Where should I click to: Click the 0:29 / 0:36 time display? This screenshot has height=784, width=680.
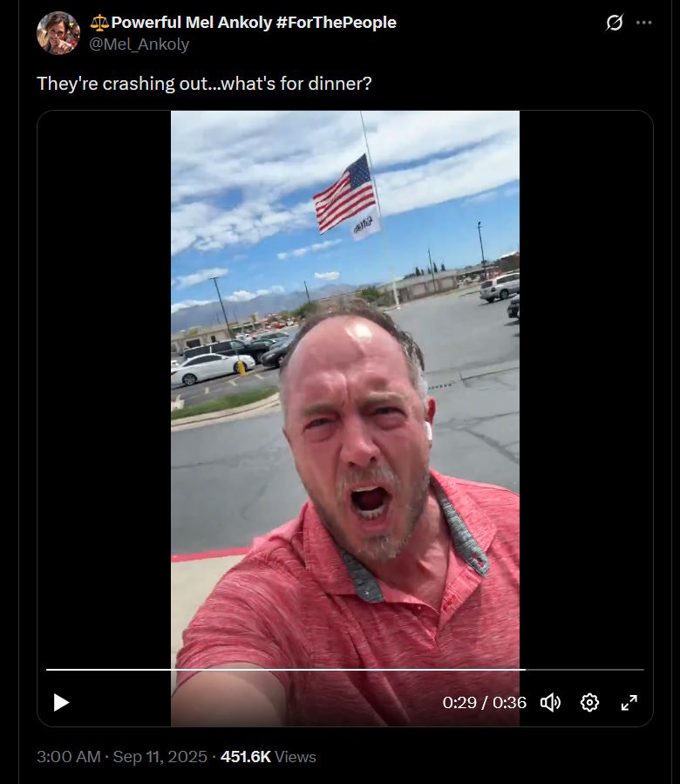[x=484, y=703]
